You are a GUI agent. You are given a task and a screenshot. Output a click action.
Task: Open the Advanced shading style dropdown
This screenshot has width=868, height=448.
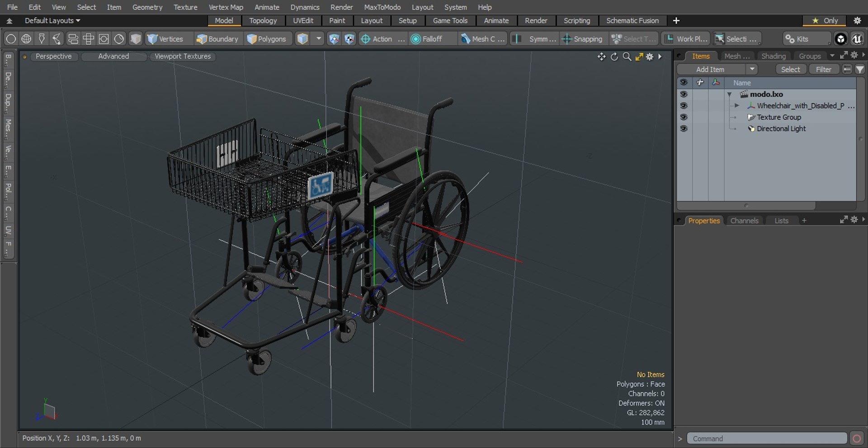(x=113, y=56)
